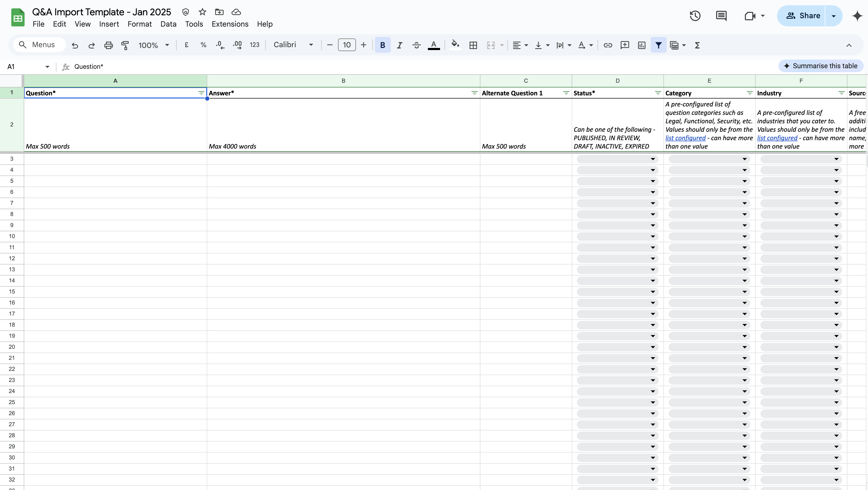Open the Extensions menu

(x=230, y=24)
